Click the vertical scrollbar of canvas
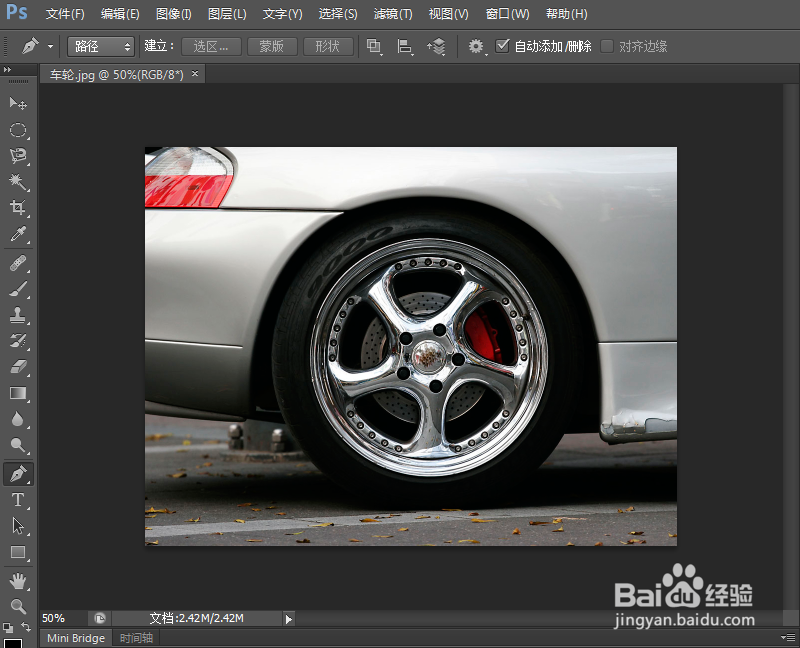Image resolution: width=800 pixels, height=648 pixels. click(x=791, y=347)
